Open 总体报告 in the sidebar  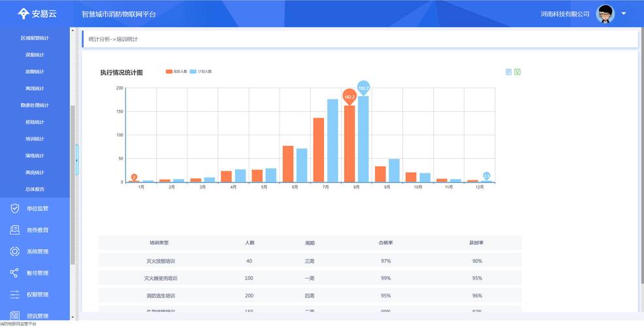35,190
